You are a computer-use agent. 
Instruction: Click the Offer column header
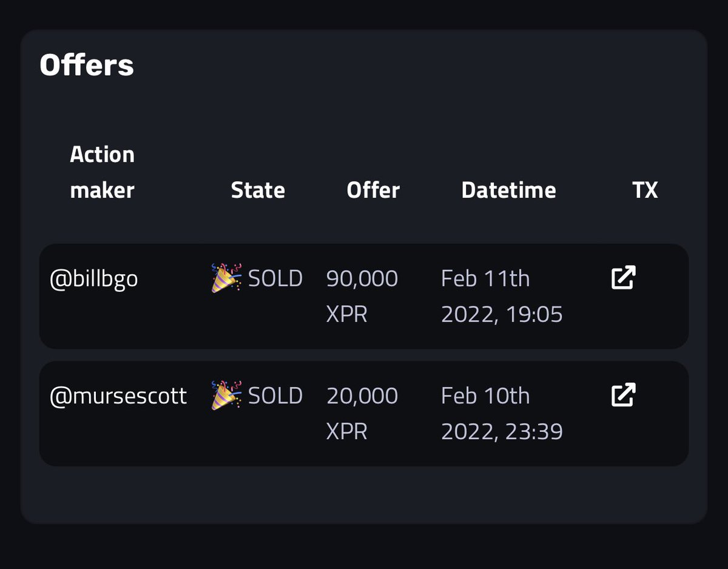tap(373, 190)
